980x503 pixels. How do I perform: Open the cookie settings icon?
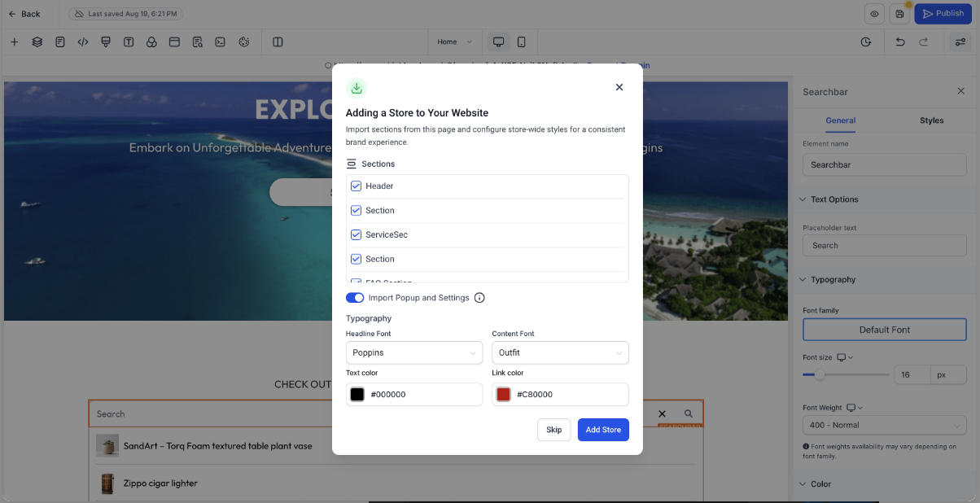243,42
